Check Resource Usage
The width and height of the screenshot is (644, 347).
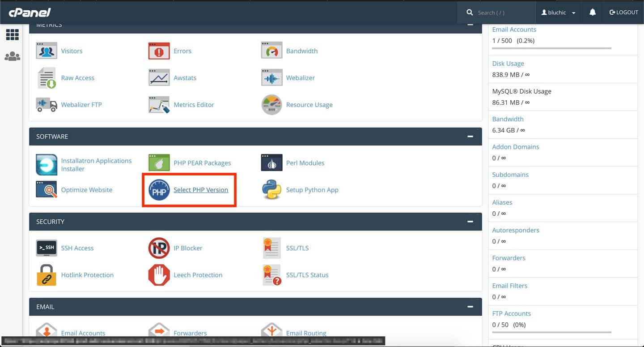309,104
